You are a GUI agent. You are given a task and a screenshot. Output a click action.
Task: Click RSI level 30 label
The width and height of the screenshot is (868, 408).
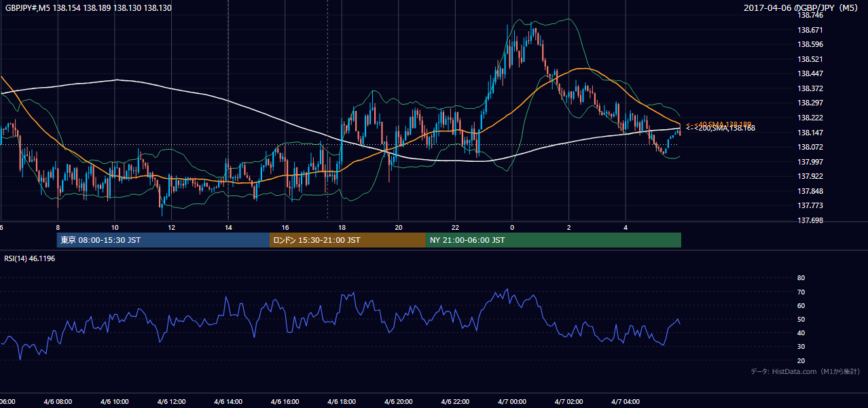point(801,347)
